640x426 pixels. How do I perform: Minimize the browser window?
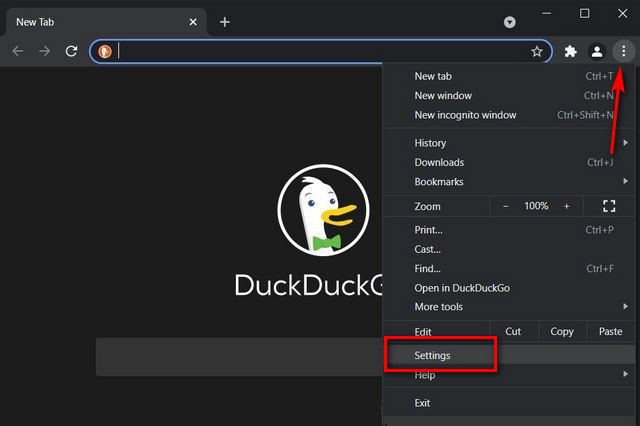(547, 13)
